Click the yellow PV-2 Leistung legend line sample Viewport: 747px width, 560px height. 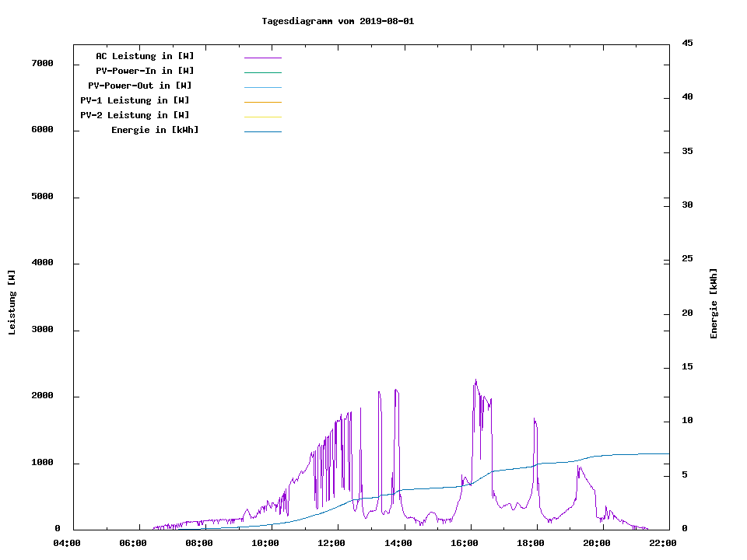(262, 117)
